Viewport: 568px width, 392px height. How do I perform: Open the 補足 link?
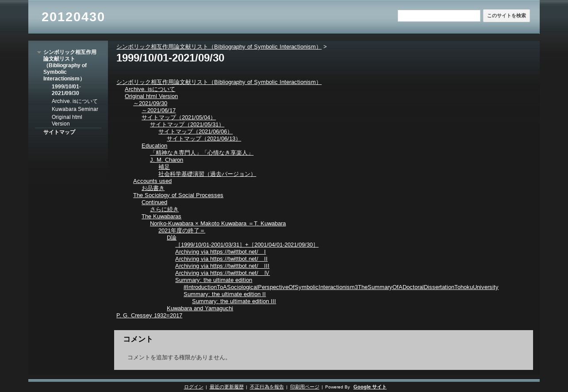tap(164, 167)
